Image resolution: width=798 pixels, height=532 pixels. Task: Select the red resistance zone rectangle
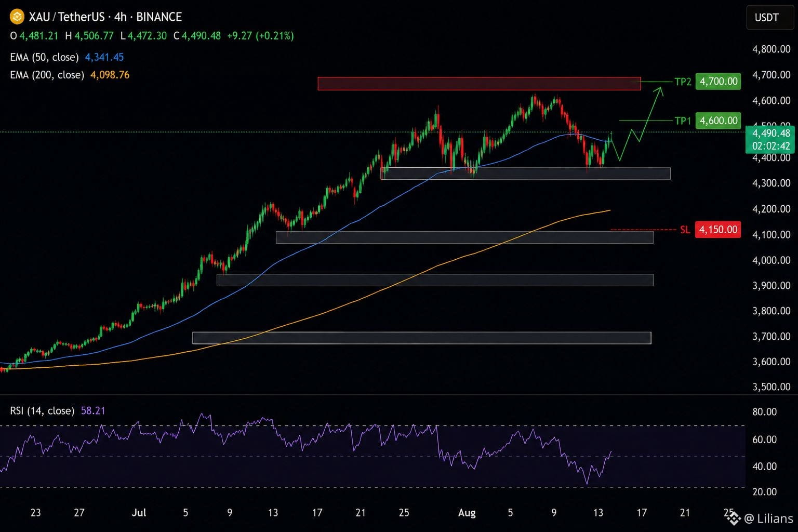pos(479,84)
